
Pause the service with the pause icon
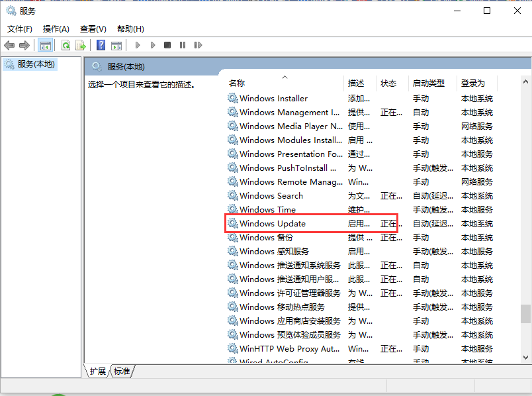click(x=183, y=45)
